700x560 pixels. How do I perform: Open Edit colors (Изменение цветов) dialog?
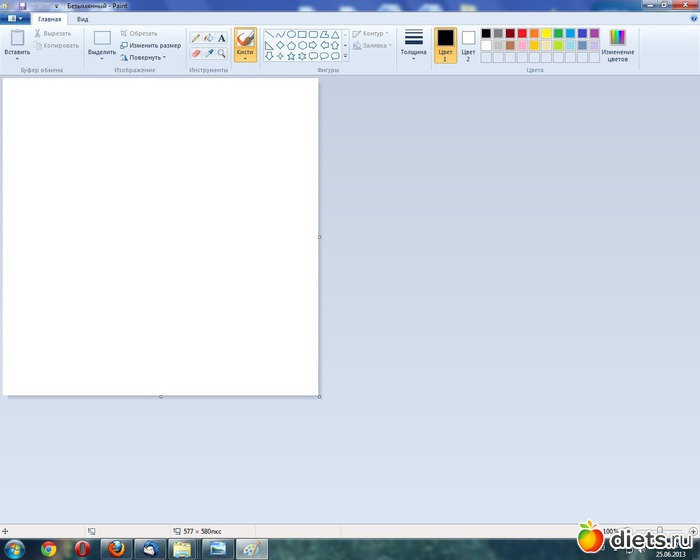617,45
